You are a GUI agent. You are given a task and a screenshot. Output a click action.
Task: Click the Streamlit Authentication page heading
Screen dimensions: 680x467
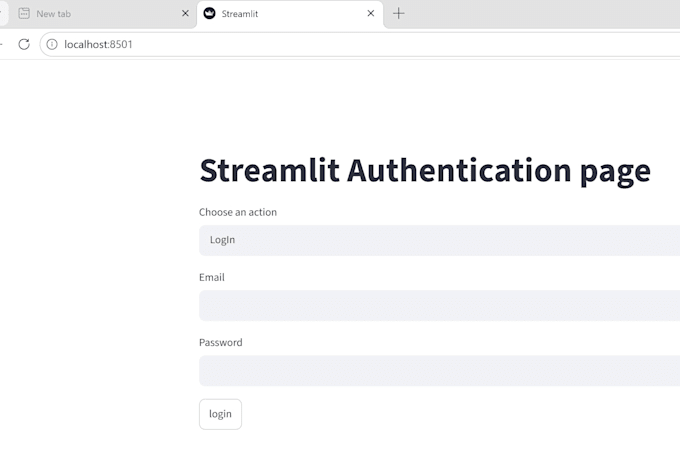pyautogui.click(x=425, y=171)
